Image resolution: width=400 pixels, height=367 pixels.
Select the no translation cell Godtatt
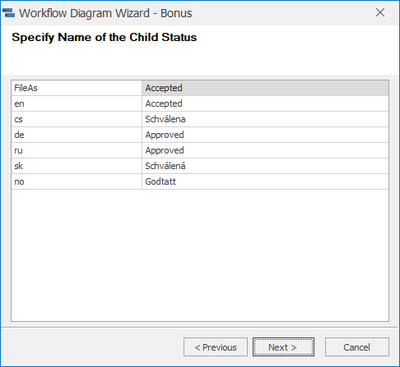(265, 181)
